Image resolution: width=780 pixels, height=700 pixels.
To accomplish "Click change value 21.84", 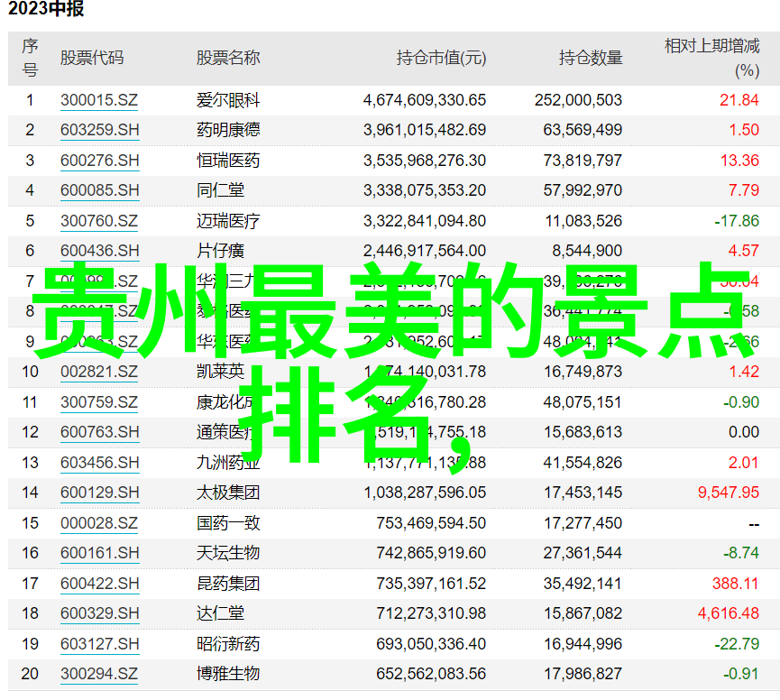I will [739, 100].
